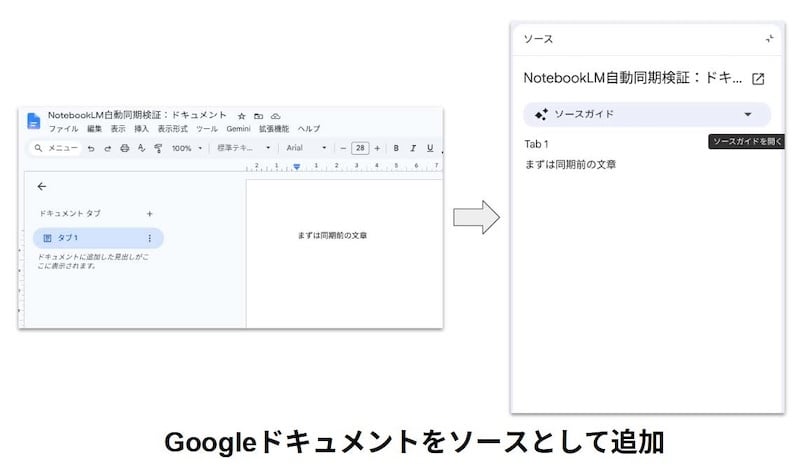Increase font size with plus

tap(377, 148)
